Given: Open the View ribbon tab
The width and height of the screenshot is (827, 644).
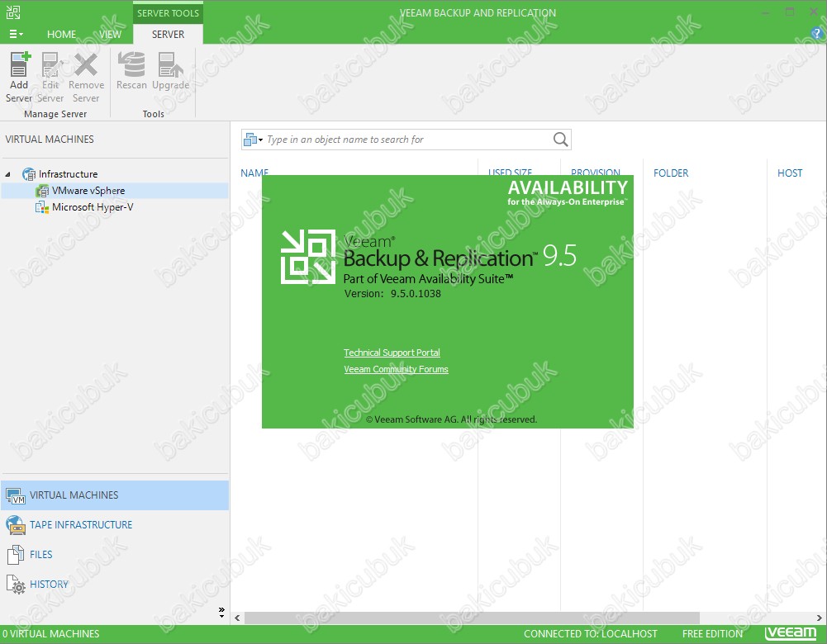Looking at the screenshot, I should coord(110,35).
